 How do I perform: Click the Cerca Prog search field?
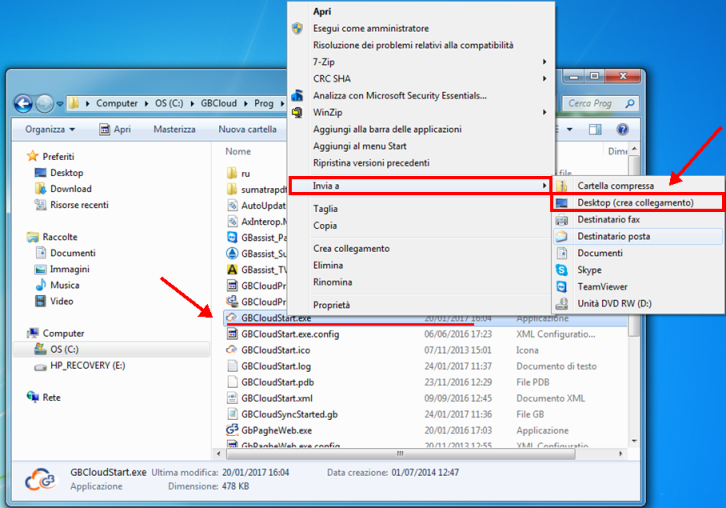[x=600, y=103]
